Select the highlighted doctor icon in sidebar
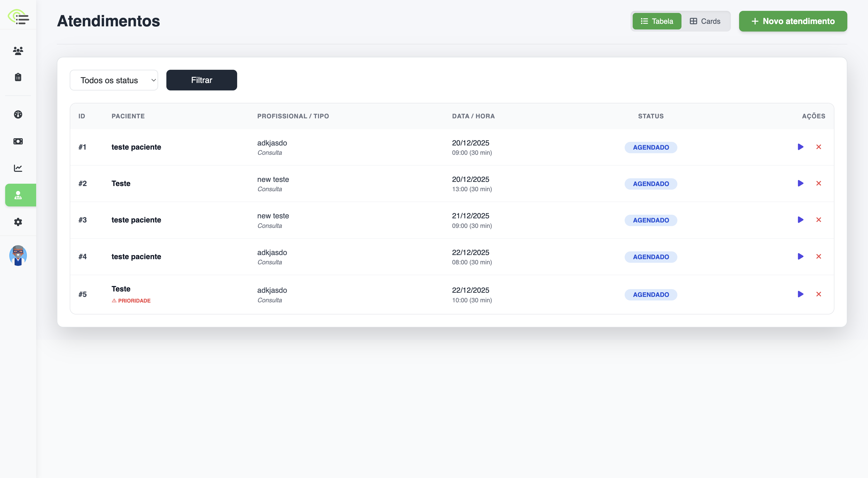The width and height of the screenshot is (868, 478). 18,195
